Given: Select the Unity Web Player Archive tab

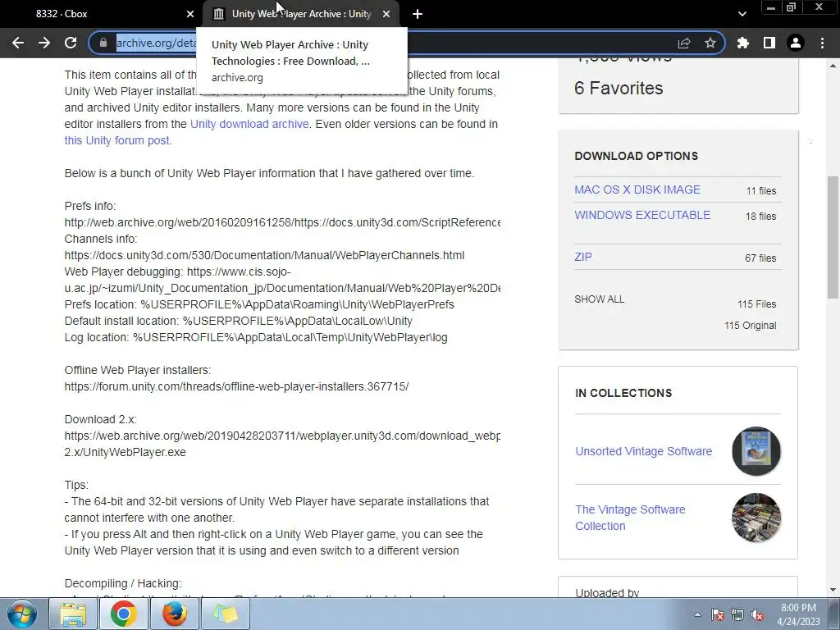Looking at the screenshot, I should tap(301, 14).
